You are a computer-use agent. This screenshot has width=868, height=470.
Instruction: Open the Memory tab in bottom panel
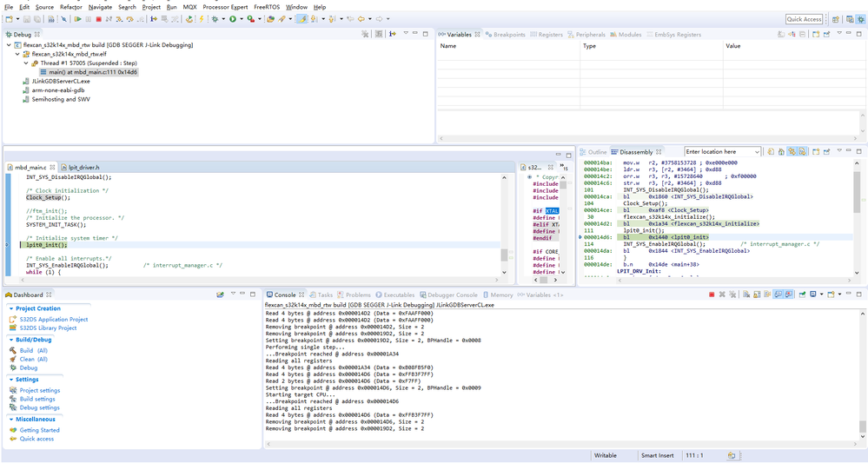point(498,295)
